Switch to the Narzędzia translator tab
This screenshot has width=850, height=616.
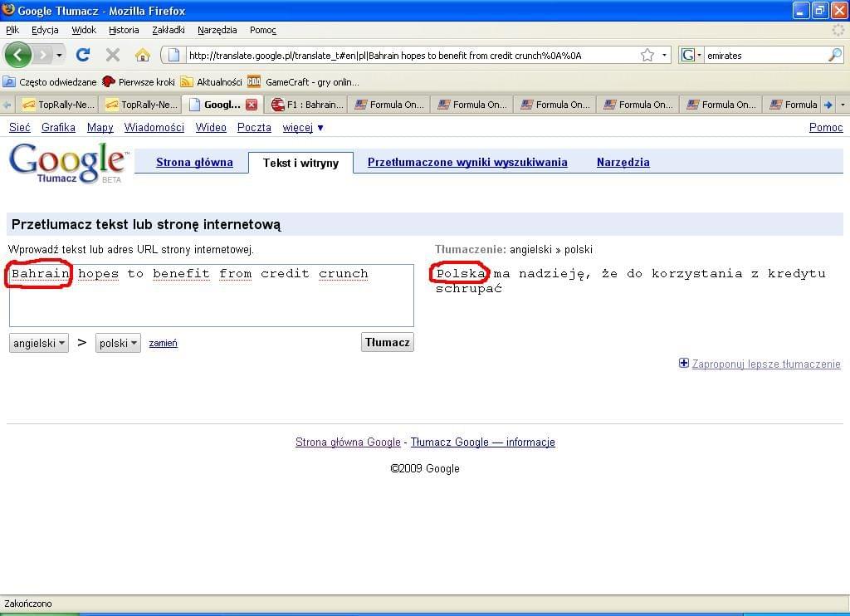pyautogui.click(x=623, y=162)
